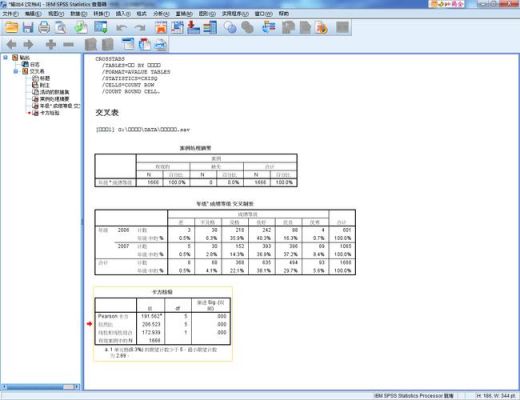Demote the selected item with the right arrow
Screen dimensions: 520x400
coord(28,44)
